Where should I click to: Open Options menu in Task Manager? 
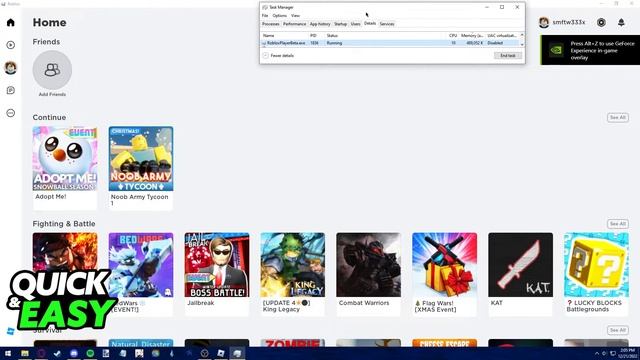(x=280, y=16)
